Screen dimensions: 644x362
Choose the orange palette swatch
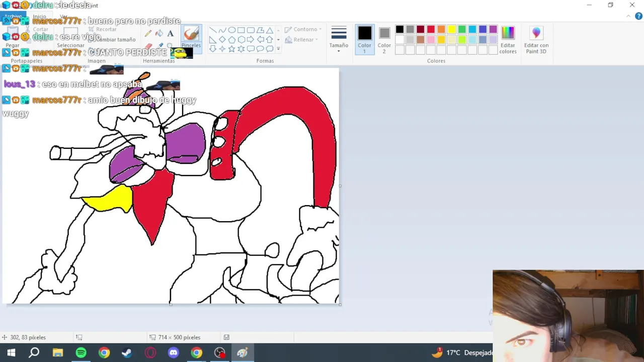(441, 30)
